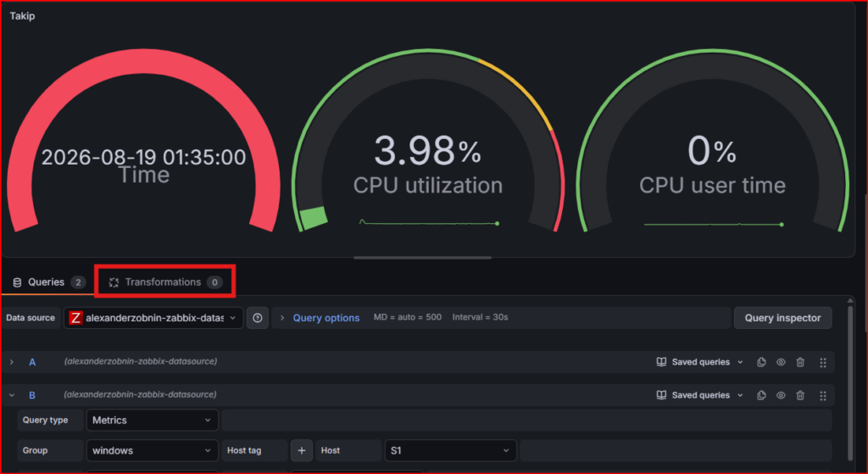
Task: Grab the drag handle of query B
Action: (x=822, y=396)
